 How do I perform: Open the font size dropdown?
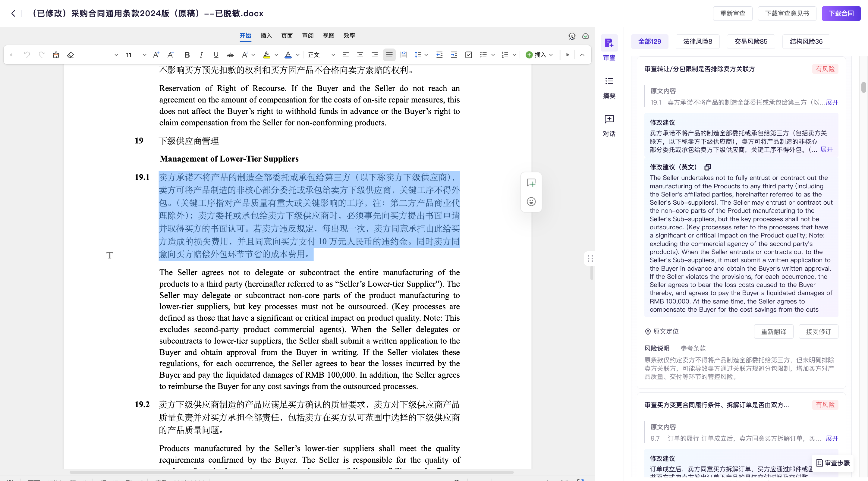(145, 55)
